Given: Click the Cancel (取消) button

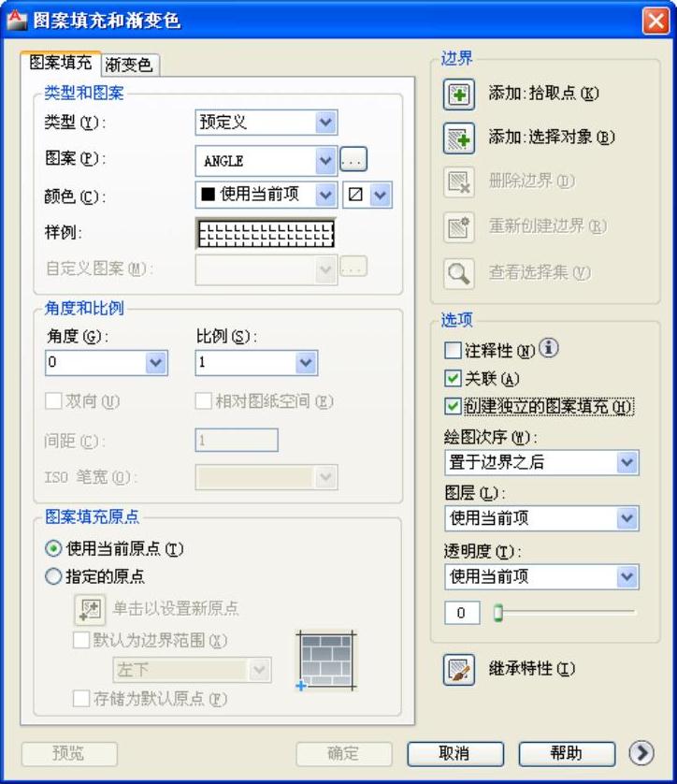Looking at the screenshot, I should click(455, 753).
